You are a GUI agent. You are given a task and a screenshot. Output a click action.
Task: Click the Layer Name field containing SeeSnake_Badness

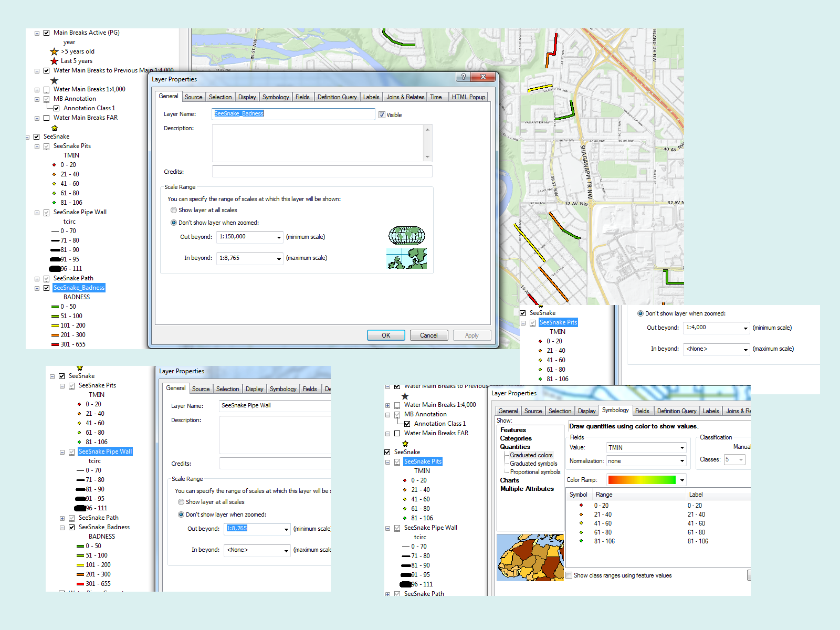293,114
